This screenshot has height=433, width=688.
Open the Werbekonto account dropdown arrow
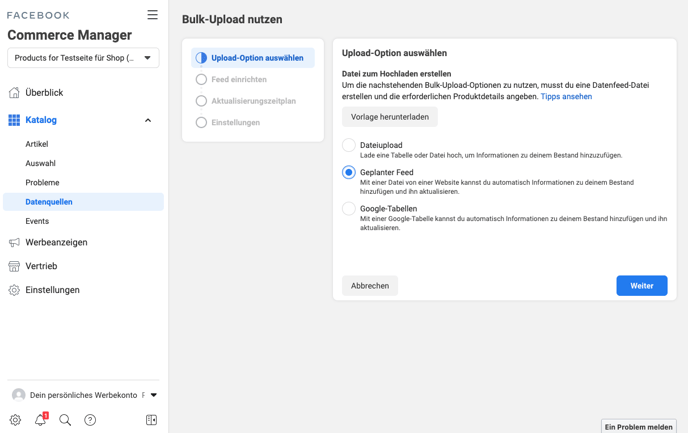[154, 395]
